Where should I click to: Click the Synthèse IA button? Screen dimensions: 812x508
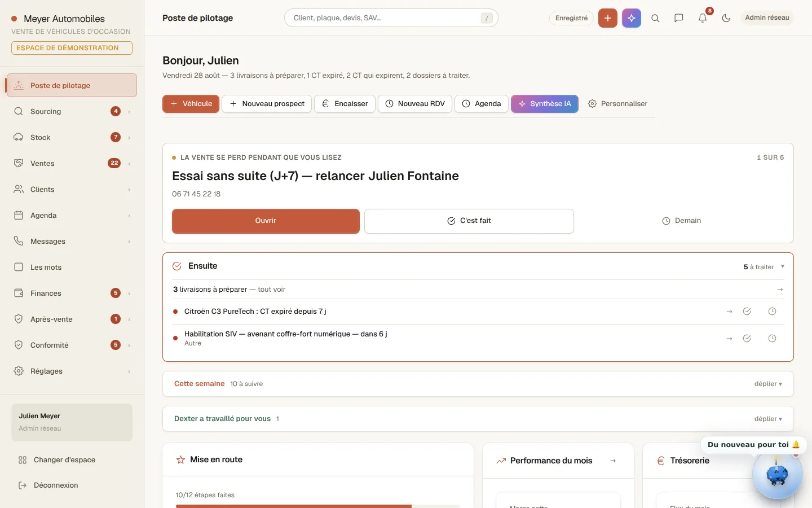[x=545, y=104]
